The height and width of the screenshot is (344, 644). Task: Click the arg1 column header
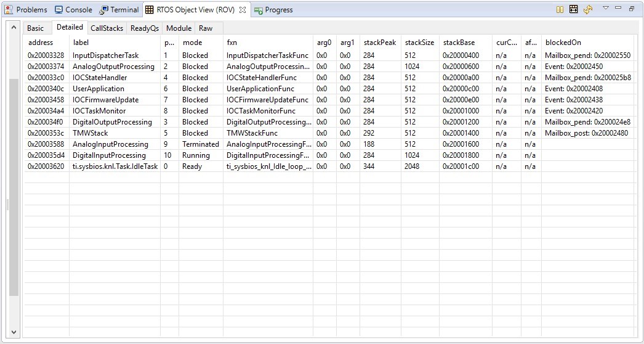coord(347,43)
